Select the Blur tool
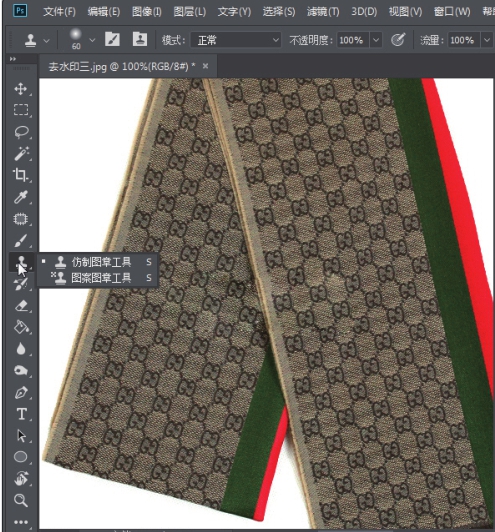Image resolution: width=495 pixels, height=532 pixels. (x=21, y=349)
